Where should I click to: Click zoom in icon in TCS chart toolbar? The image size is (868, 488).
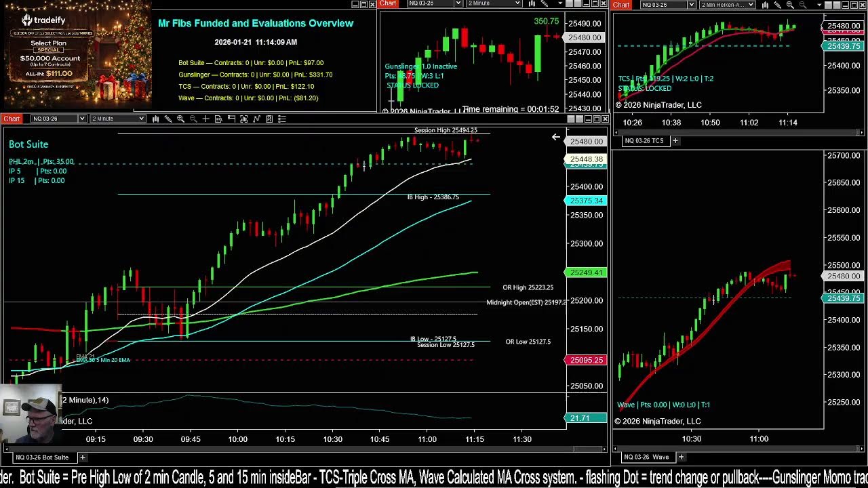(x=790, y=5)
